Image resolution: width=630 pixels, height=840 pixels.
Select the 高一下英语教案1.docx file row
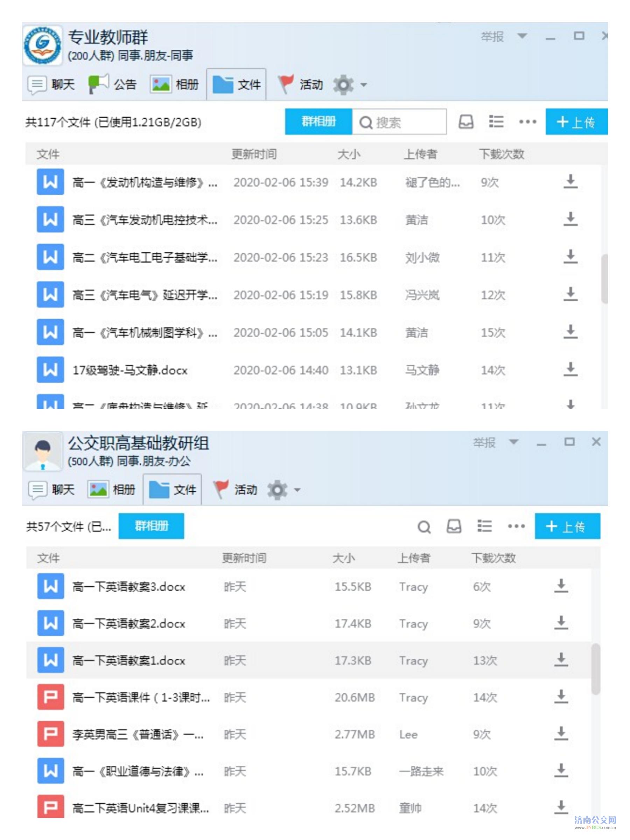click(129, 660)
